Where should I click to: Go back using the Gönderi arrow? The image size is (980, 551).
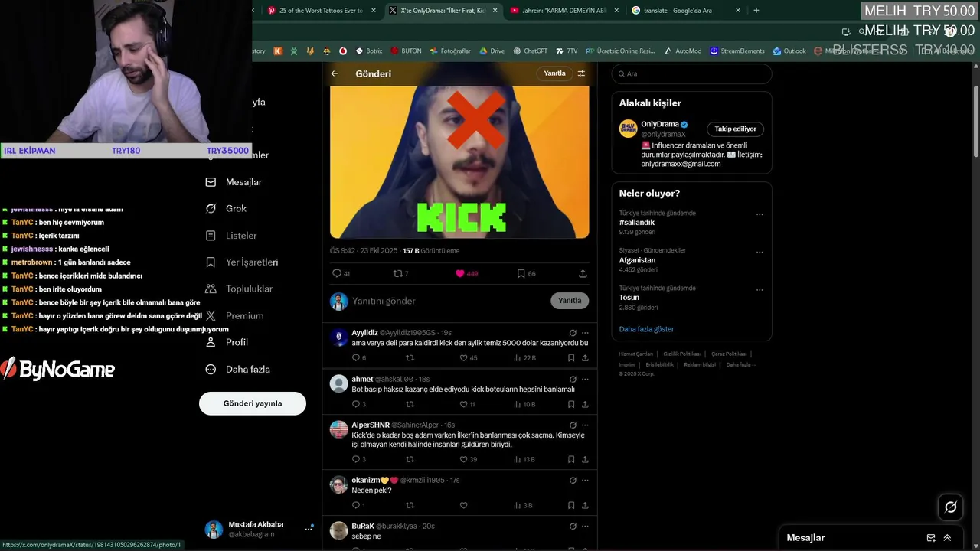335,73
